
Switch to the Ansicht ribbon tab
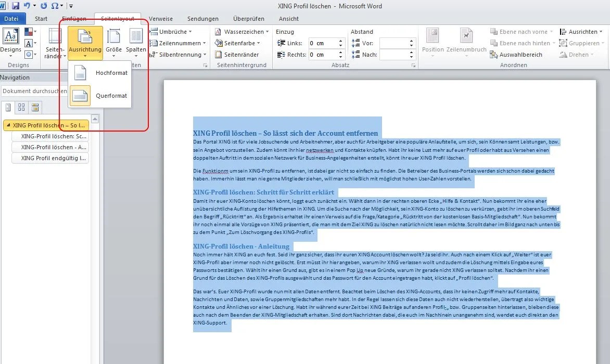(x=289, y=19)
